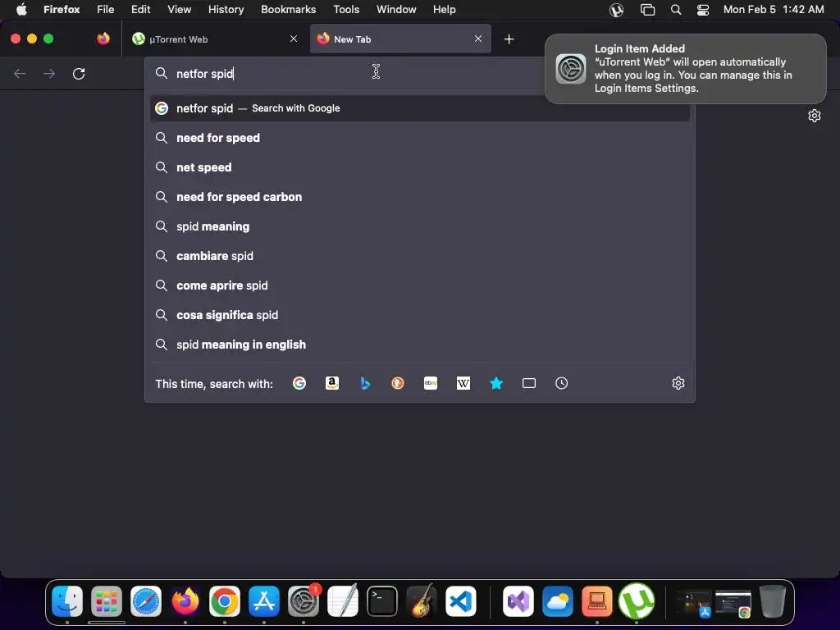The width and height of the screenshot is (840, 630).
Task: Open a new tab with plus button
Action: point(509,39)
